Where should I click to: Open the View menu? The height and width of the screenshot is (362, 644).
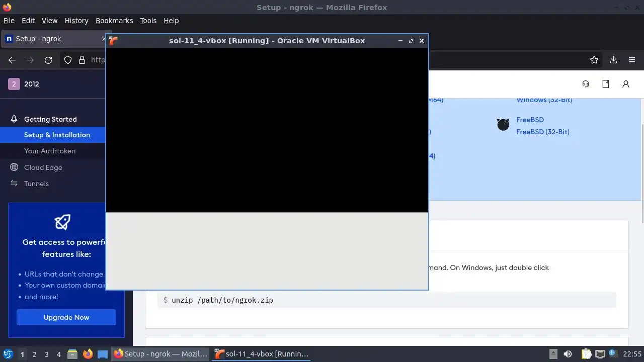pos(49,21)
